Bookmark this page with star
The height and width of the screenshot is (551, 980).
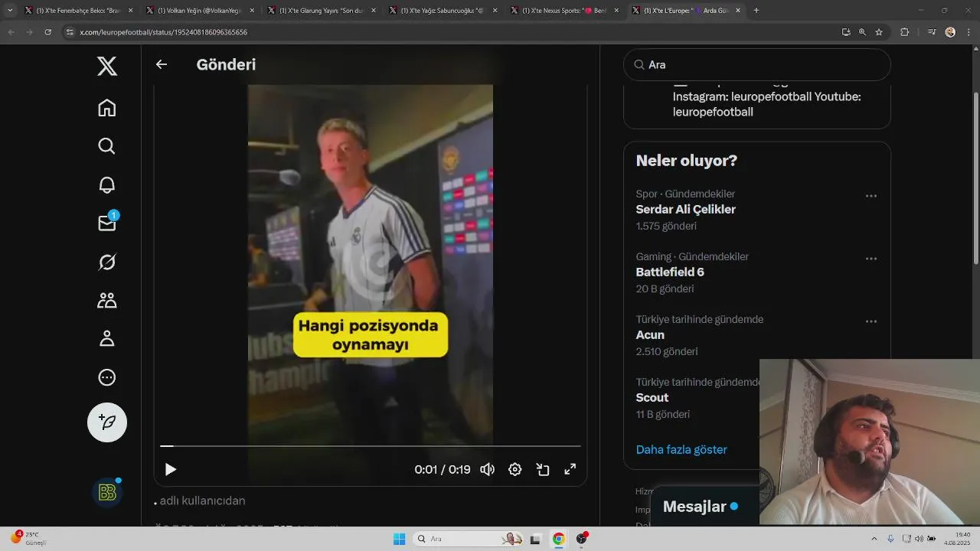pos(879,32)
